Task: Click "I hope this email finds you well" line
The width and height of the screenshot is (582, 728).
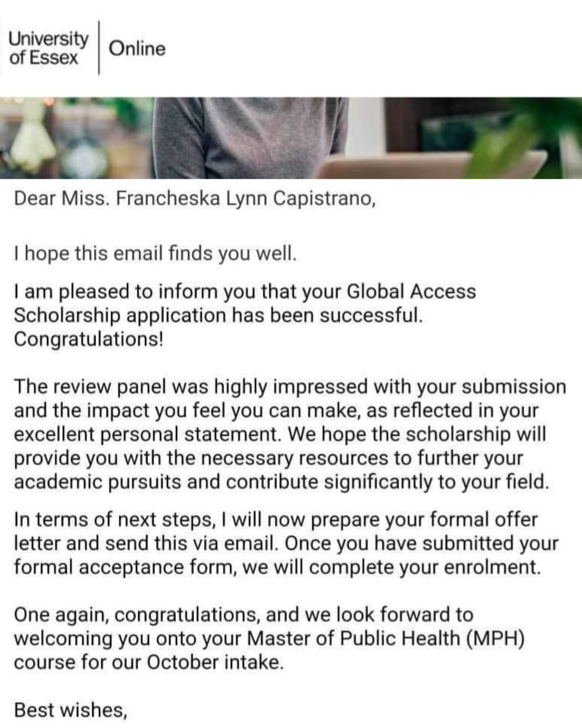Action: (x=155, y=253)
